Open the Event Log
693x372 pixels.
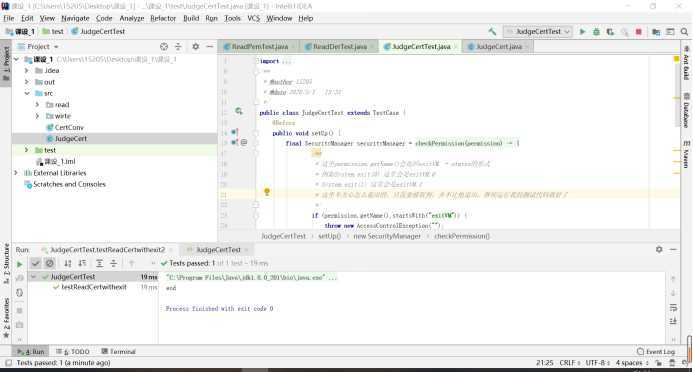(x=656, y=352)
